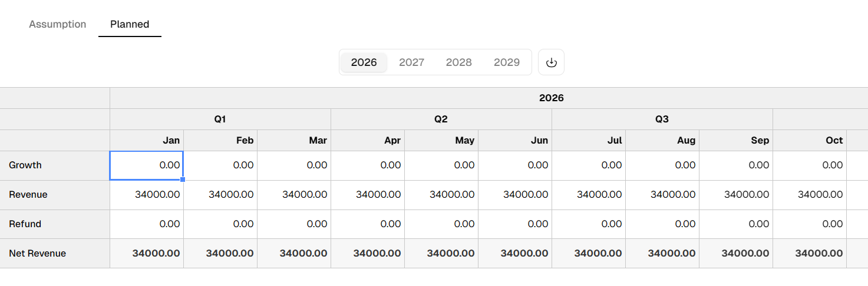
Task: Select the Refund cell for Sep
Action: [736, 224]
